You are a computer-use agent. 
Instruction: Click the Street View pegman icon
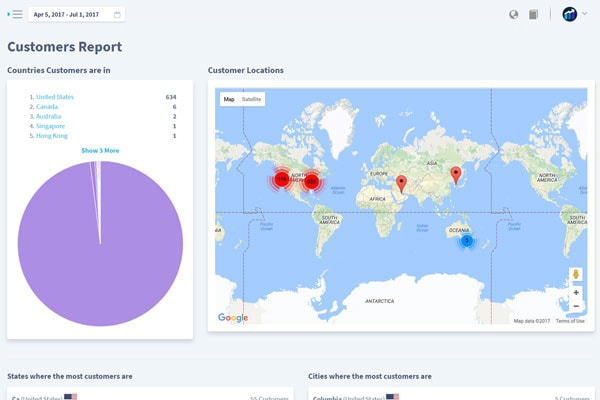pyautogui.click(x=576, y=274)
